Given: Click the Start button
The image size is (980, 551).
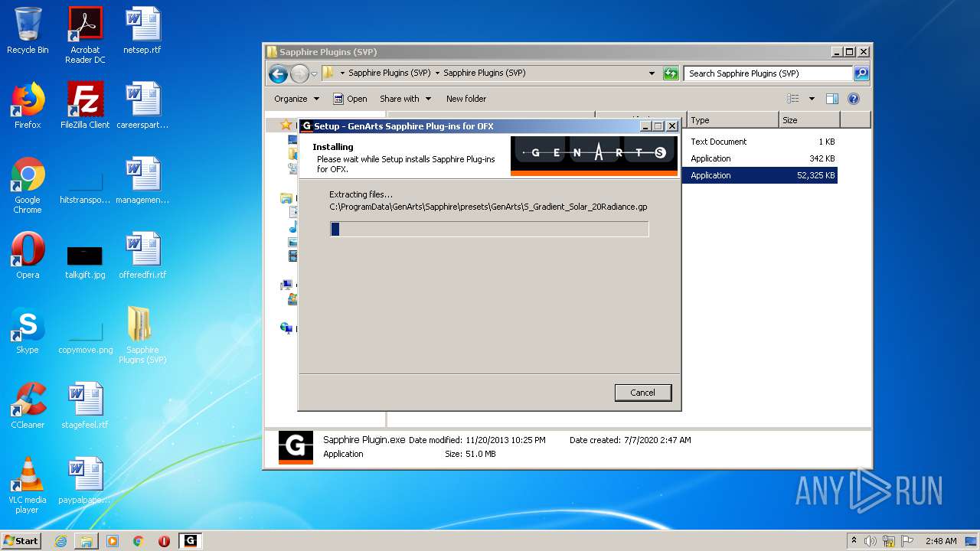Looking at the screenshot, I should (x=21, y=541).
